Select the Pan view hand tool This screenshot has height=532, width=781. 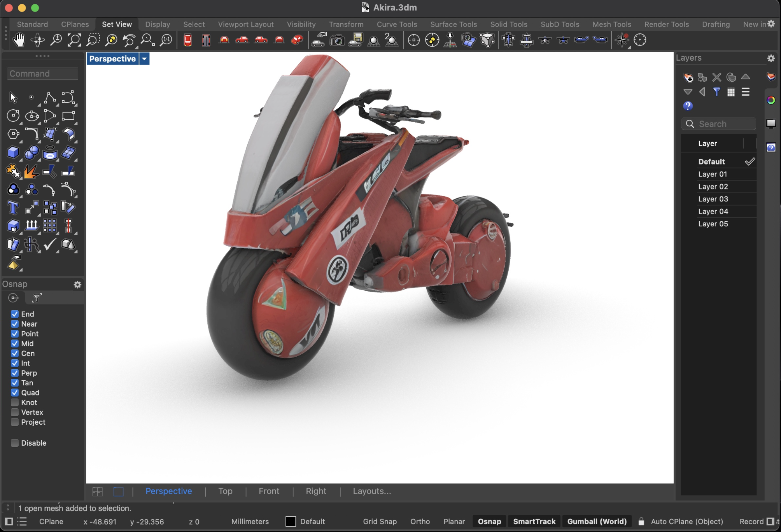tap(19, 40)
